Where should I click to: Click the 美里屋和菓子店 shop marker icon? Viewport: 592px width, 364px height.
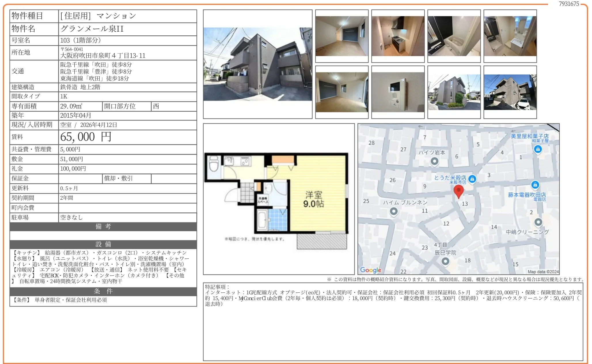click(538, 149)
